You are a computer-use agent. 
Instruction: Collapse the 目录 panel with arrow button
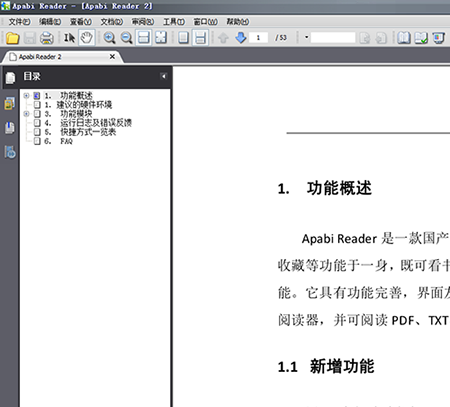[163, 76]
